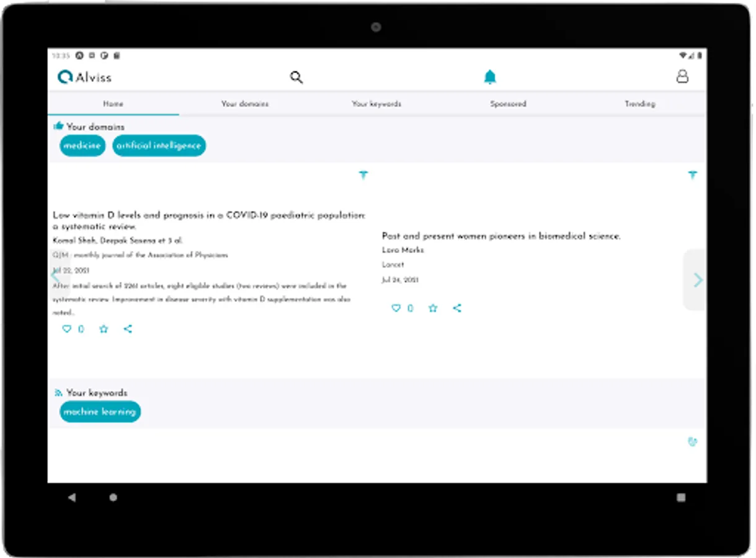The height and width of the screenshot is (558, 756).
Task: Open the search magnifier icon
Action: (x=296, y=77)
